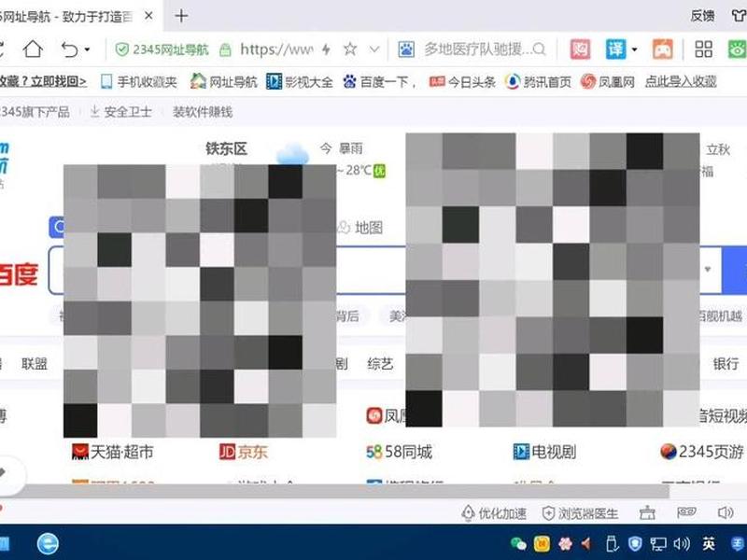Click 优化加速 in status bar
This screenshot has height=560, width=747.
click(x=494, y=513)
